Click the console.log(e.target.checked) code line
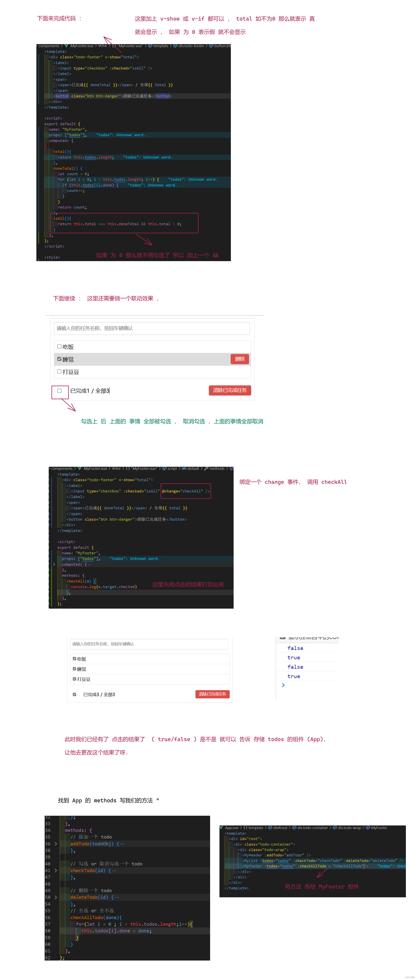Screen dimensions: 418x980 [104, 587]
